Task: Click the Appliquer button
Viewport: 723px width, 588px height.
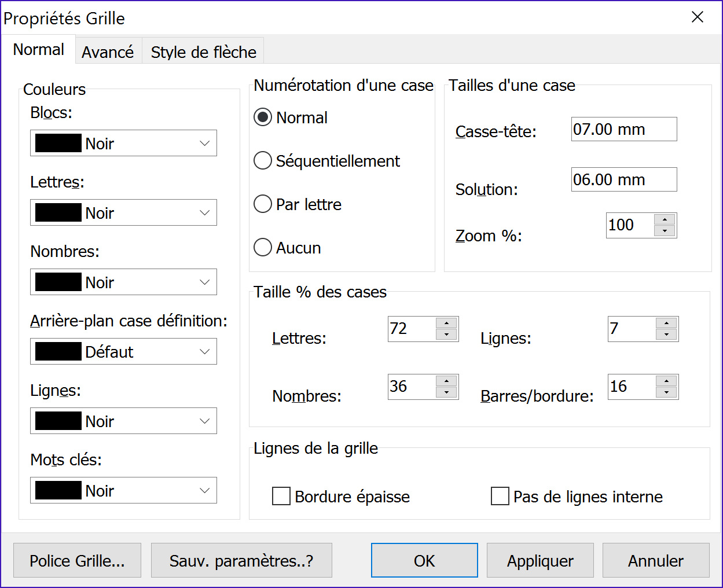Action: 540,560
